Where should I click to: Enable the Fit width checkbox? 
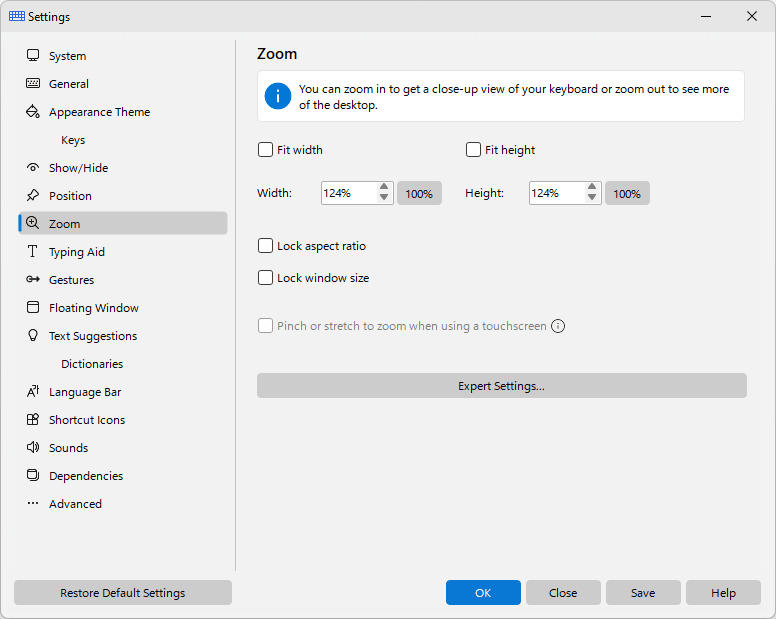click(265, 149)
